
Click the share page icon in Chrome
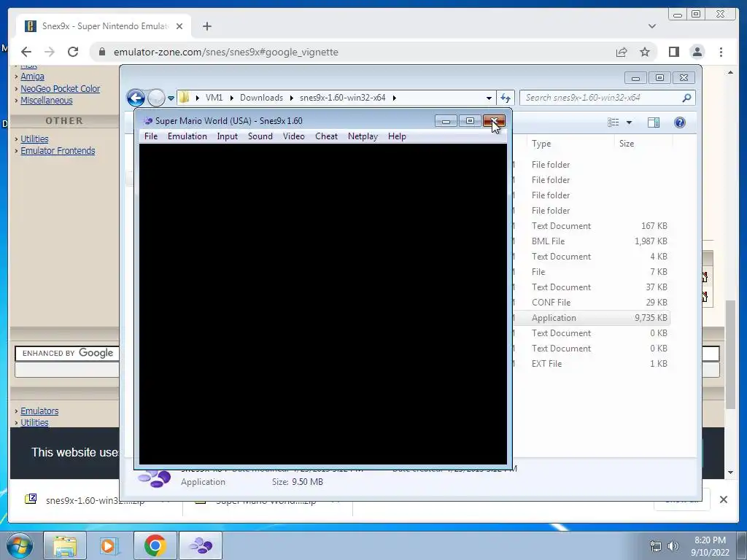[622, 52]
